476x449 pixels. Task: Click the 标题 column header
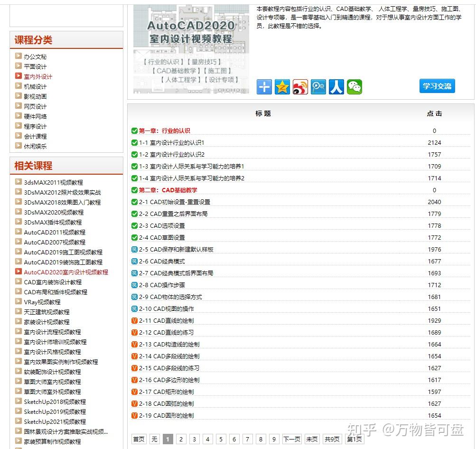pyautogui.click(x=263, y=113)
